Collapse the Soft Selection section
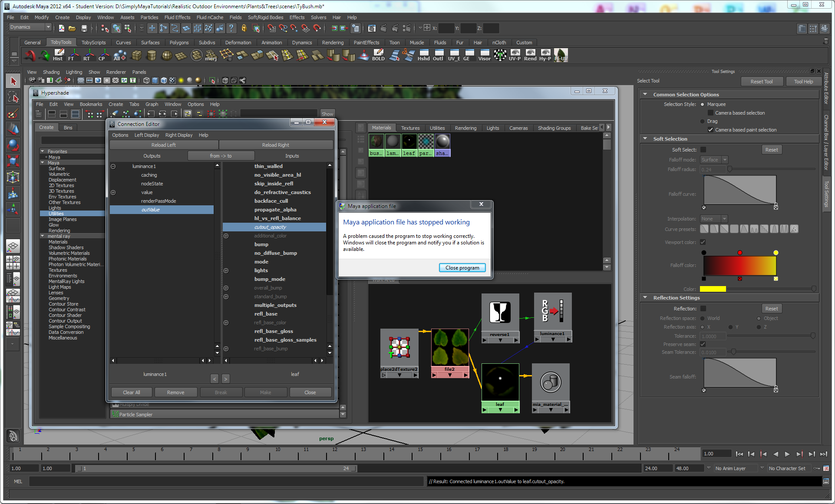835x504 pixels. coord(645,138)
